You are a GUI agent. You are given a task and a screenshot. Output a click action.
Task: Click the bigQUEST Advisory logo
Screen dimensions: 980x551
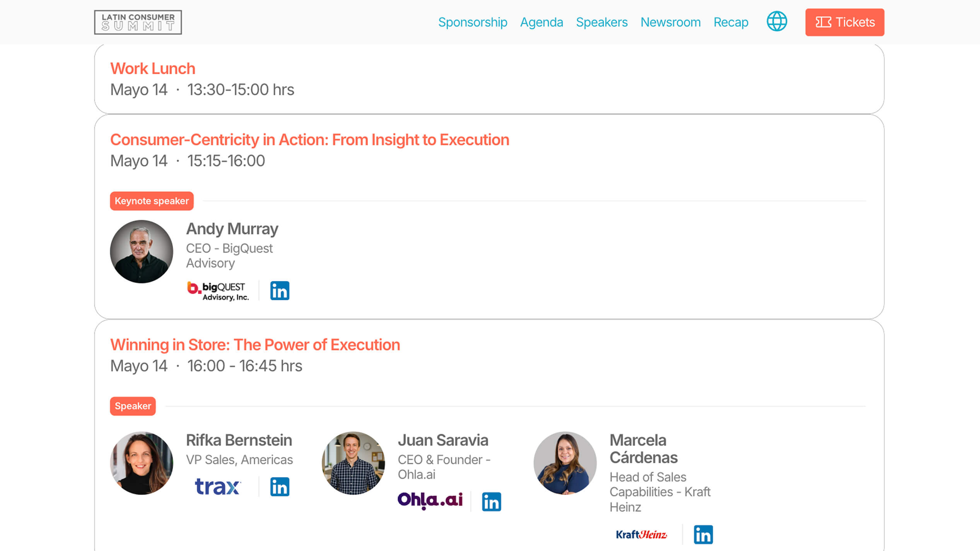click(x=218, y=291)
